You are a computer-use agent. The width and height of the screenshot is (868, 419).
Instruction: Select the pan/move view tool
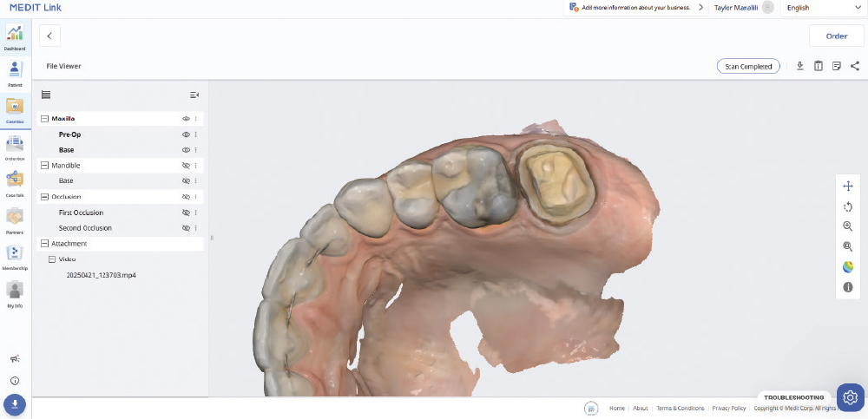pos(848,187)
